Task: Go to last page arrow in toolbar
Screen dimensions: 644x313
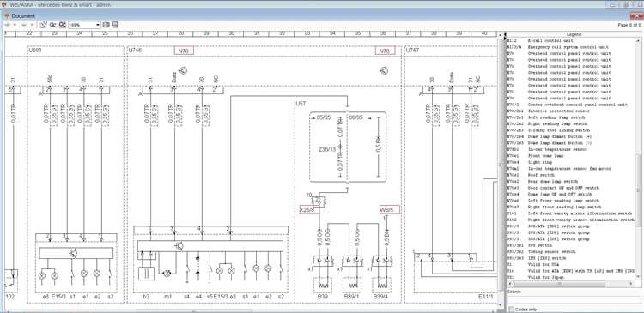Action: click(x=32, y=25)
